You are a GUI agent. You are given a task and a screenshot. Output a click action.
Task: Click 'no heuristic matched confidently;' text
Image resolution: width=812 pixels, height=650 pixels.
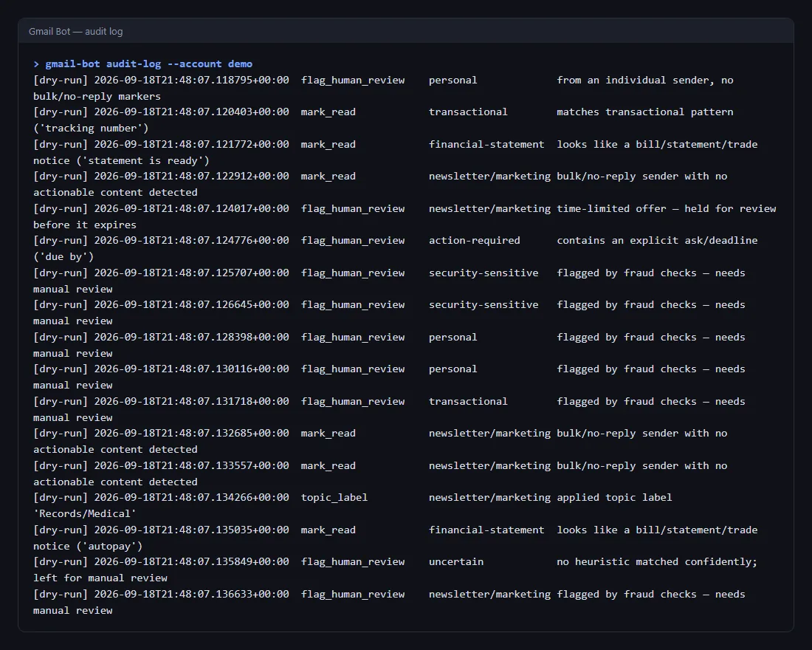(x=657, y=561)
